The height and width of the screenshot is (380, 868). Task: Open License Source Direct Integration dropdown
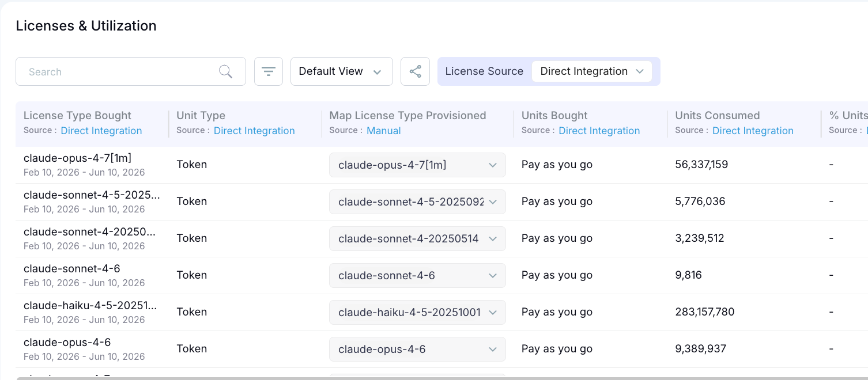592,71
